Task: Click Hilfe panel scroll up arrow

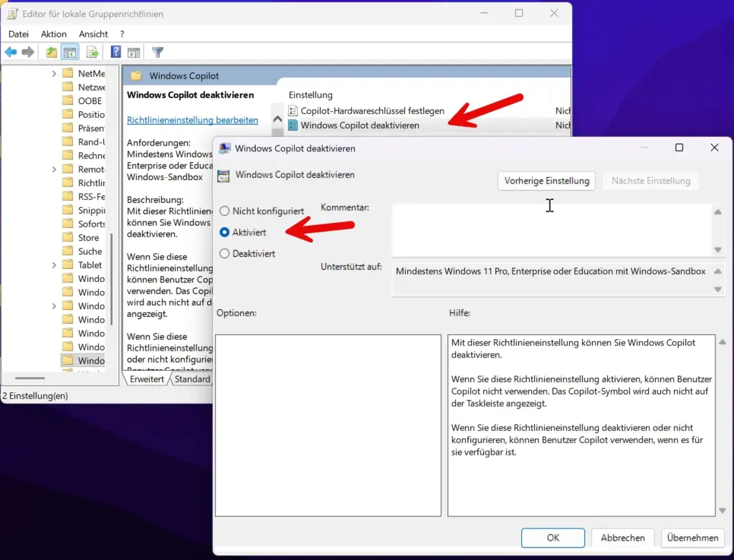Action: pyautogui.click(x=723, y=342)
